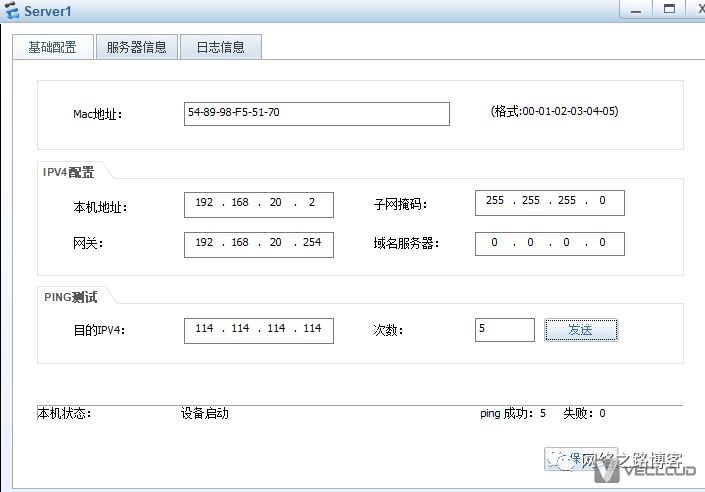Click the Server1 title text
Image resolution: width=705 pixels, height=492 pixels.
click(x=48, y=11)
